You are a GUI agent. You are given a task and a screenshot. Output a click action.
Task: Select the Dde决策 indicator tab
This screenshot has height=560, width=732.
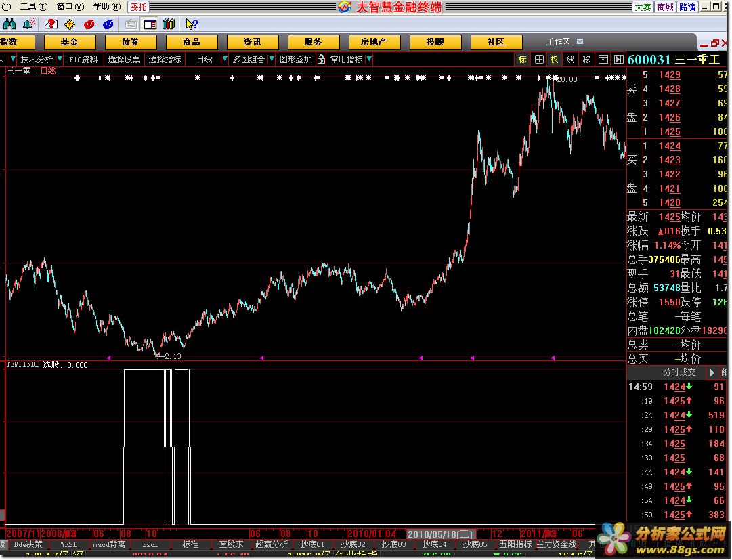tap(28, 544)
